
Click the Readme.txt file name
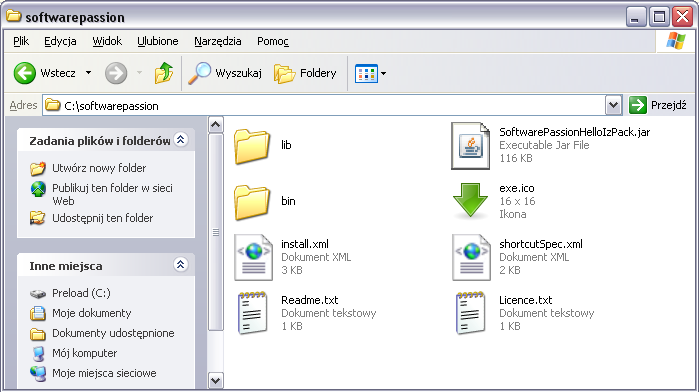310,300
